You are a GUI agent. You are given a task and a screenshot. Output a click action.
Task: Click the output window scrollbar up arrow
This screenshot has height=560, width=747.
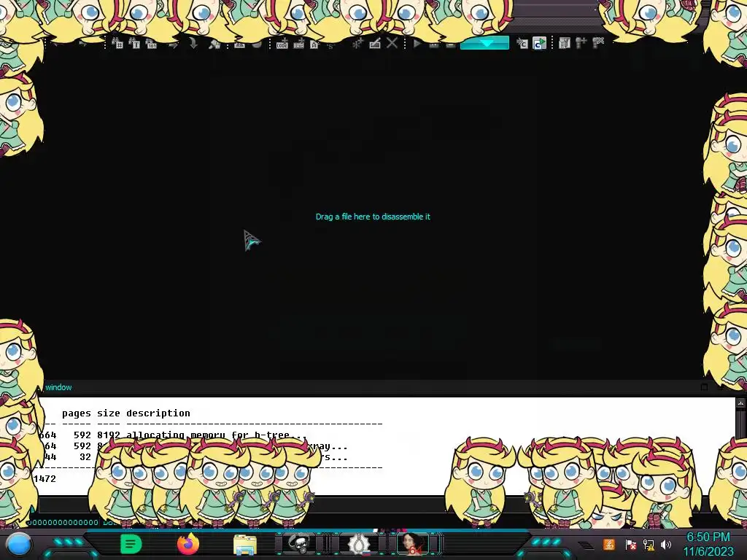(x=741, y=402)
